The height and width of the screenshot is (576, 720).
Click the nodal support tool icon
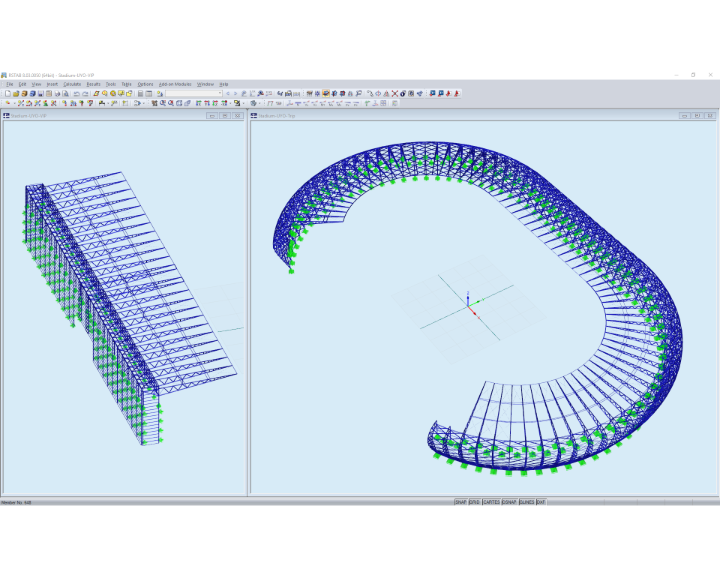[x=45, y=103]
